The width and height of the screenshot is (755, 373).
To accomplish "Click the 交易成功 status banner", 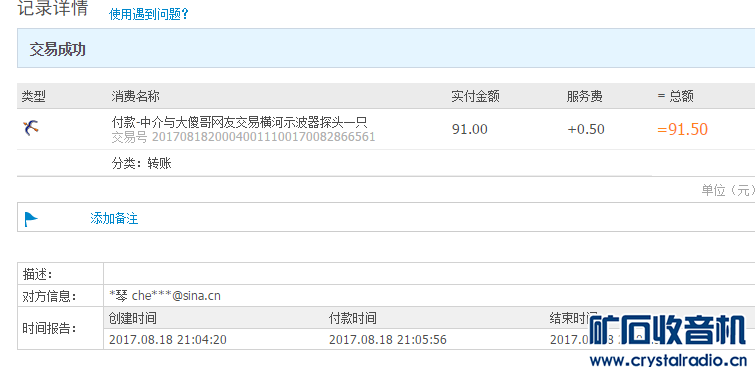I will (x=386, y=48).
